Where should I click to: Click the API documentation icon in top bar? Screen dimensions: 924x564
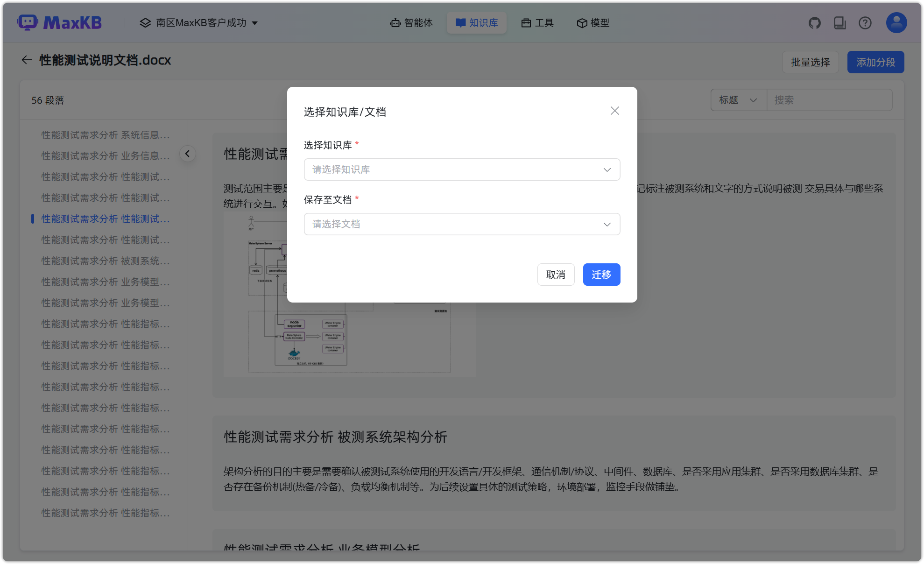point(839,22)
